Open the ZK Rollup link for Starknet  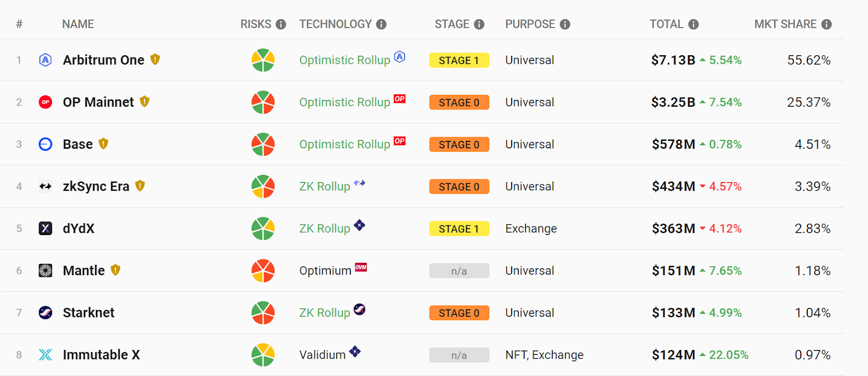point(324,313)
